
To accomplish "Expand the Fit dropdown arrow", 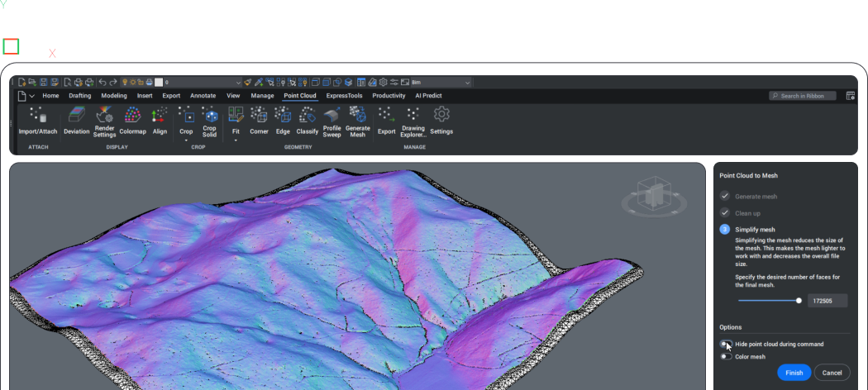I will coord(236,140).
